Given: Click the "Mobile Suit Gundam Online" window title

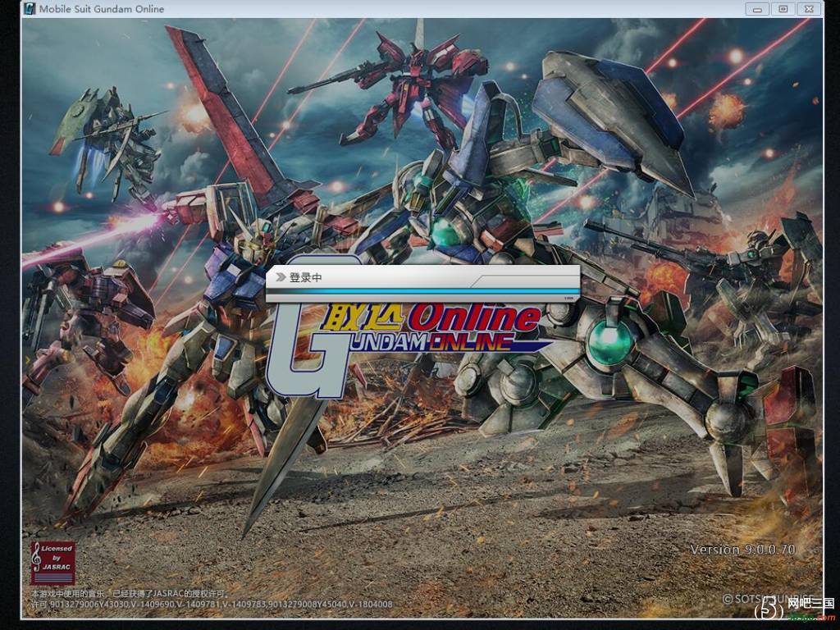Looking at the screenshot, I should pos(102,9).
